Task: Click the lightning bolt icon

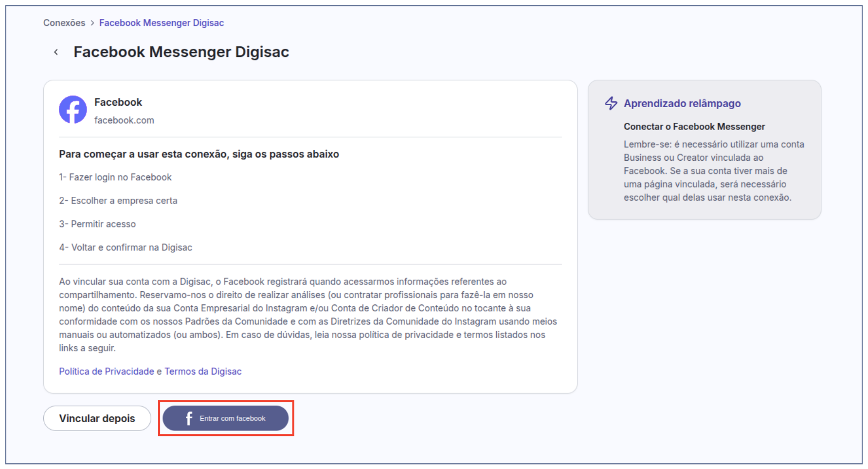Action: click(x=611, y=103)
